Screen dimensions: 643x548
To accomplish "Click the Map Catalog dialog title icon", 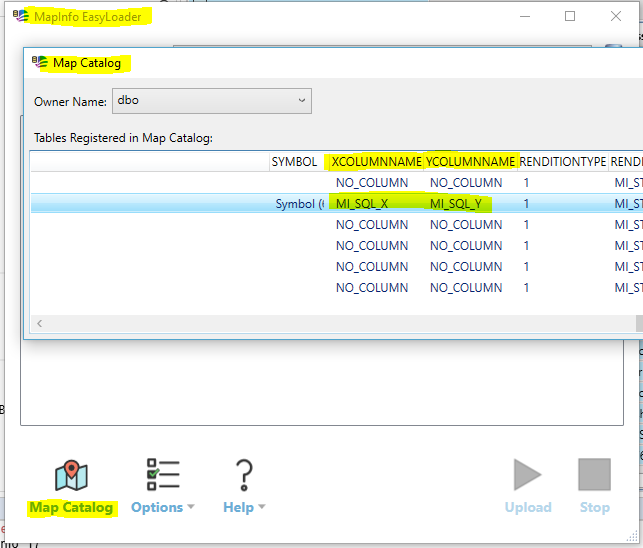I will click(40, 63).
